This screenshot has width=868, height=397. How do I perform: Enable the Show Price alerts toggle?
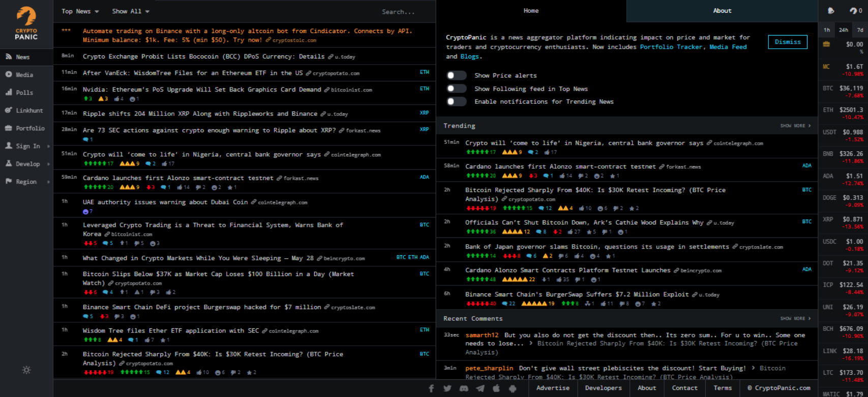pos(456,75)
